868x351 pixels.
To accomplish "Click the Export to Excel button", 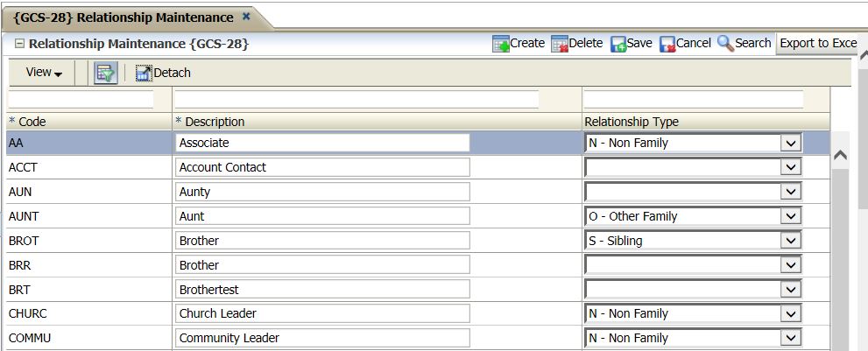I will (x=817, y=44).
